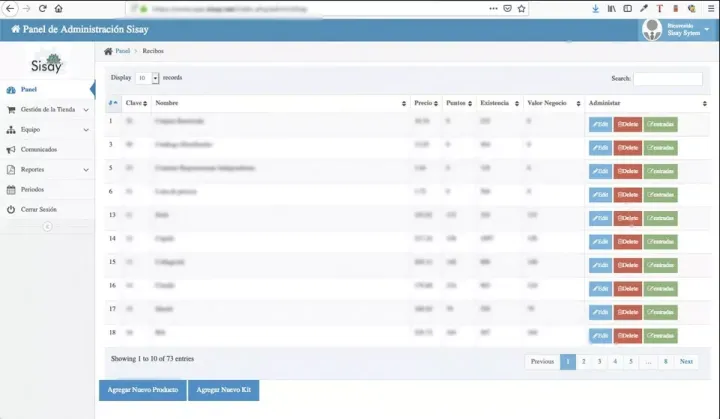The image size is (720, 419).
Task: Click in the Search input field
Action: coord(667,79)
